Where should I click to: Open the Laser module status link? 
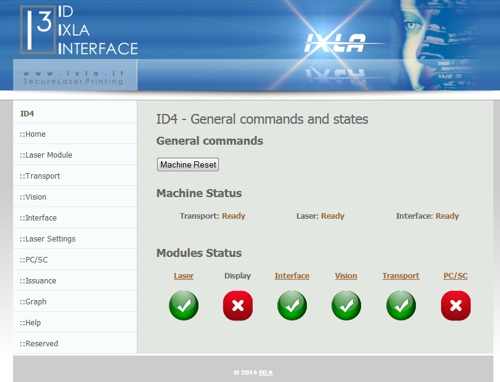(x=183, y=276)
